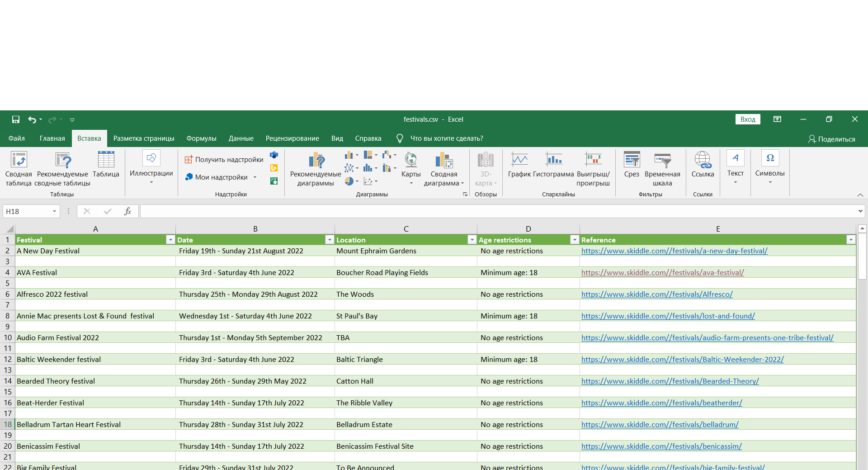The height and width of the screenshot is (470, 868).
Task: Click the lightbulb Tell Me icon
Action: 400,138
